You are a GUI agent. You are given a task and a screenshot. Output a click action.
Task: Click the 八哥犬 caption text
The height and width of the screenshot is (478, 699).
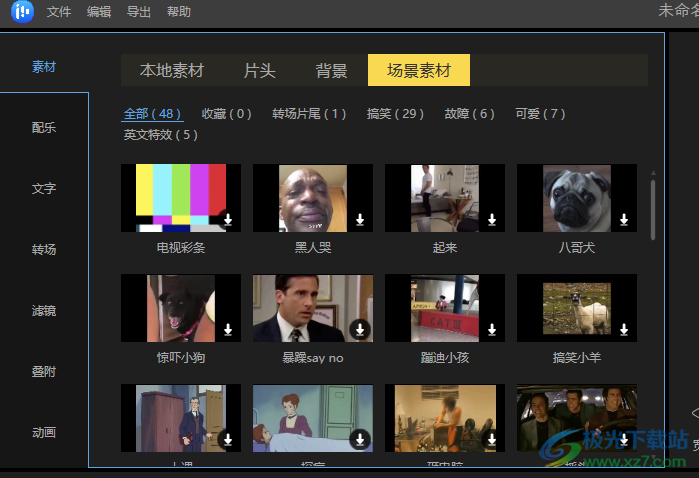pos(577,247)
